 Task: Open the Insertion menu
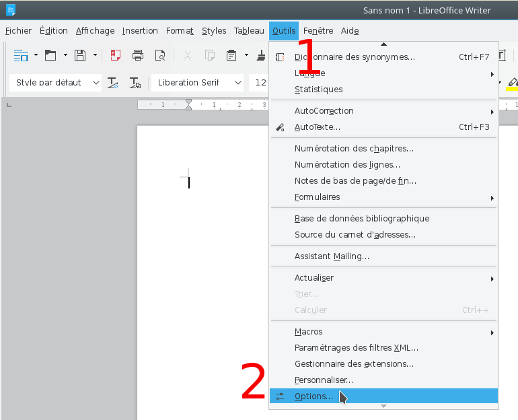click(140, 31)
